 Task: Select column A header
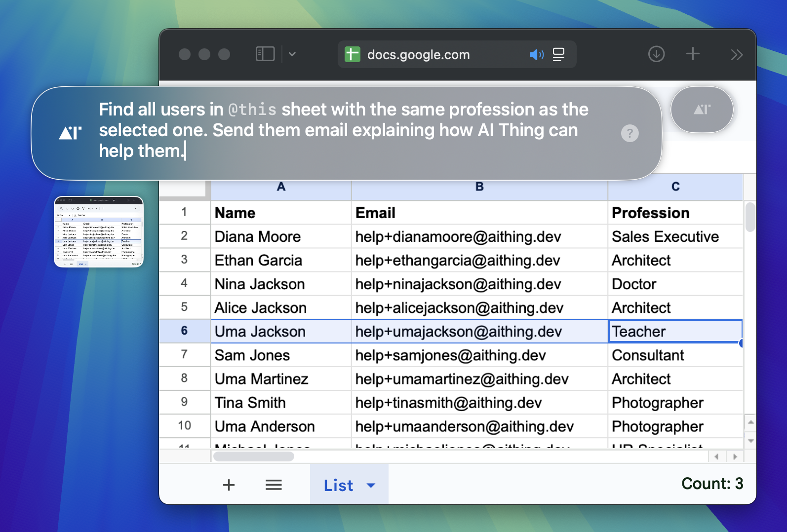pyautogui.click(x=281, y=187)
